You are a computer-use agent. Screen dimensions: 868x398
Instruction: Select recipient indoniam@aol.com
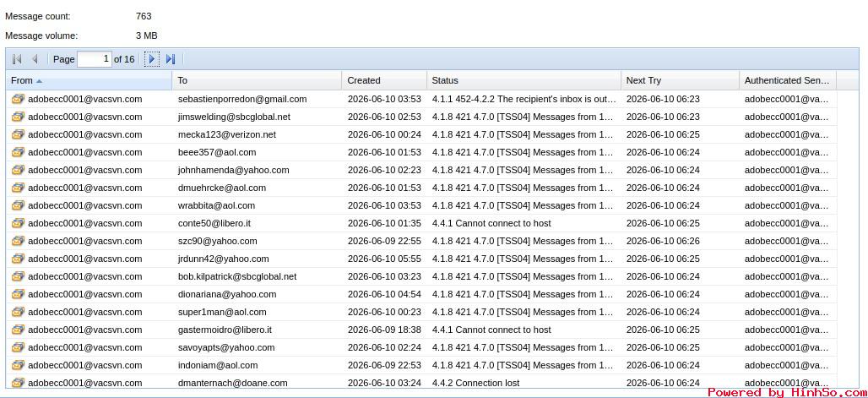point(218,365)
